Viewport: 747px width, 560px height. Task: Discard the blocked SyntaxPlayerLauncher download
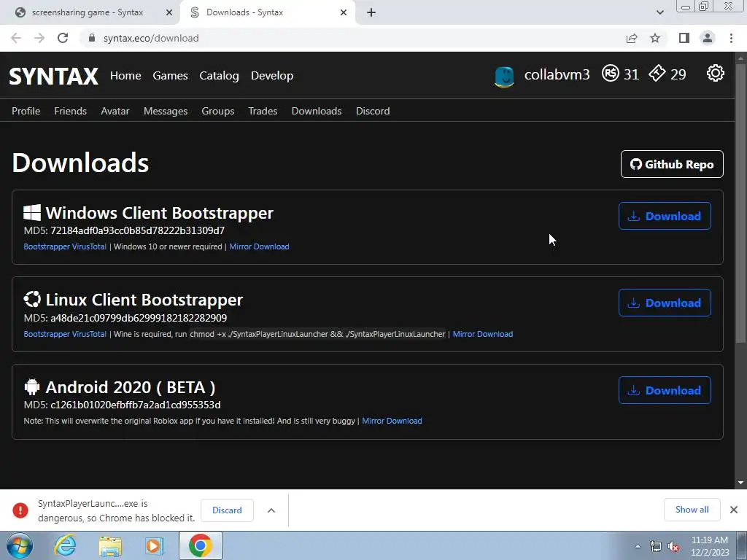[227, 510]
